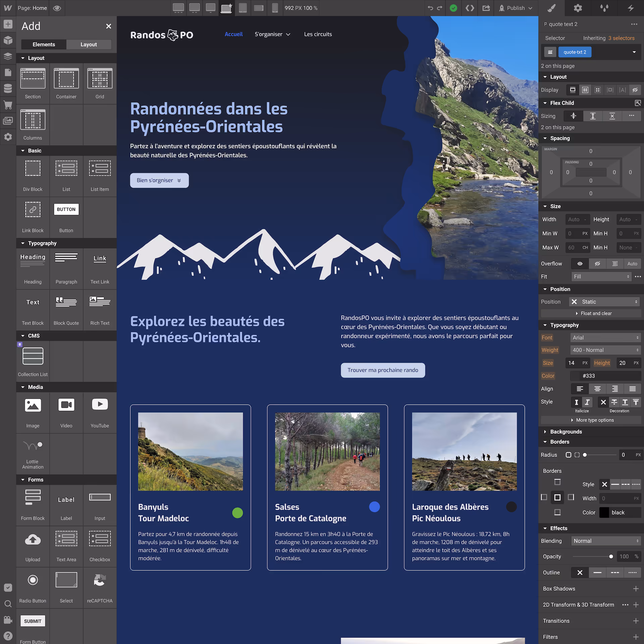Image resolution: width=644 pixels, height=644 pixels.
Task: Open the Position dropdown showing Static
Action: tap(604, 302)
